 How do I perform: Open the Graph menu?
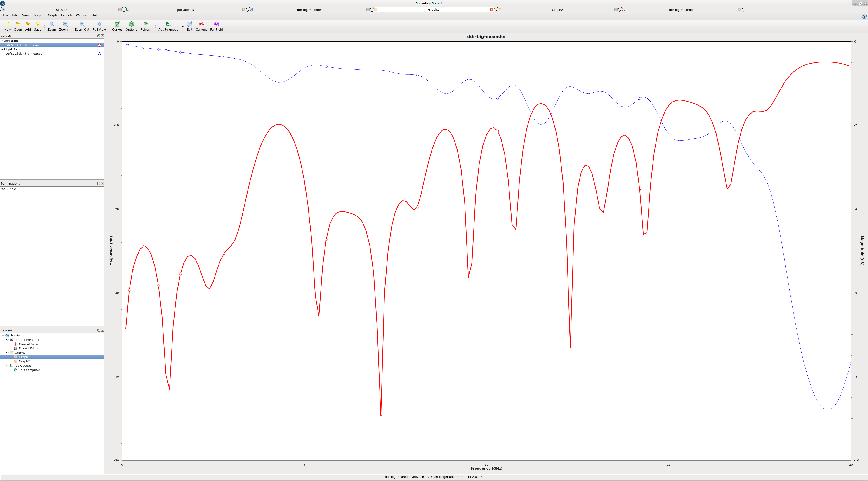point(52,16)
